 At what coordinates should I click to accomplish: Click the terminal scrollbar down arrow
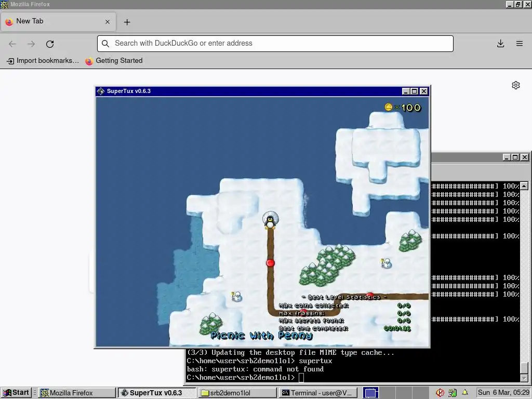524,378
